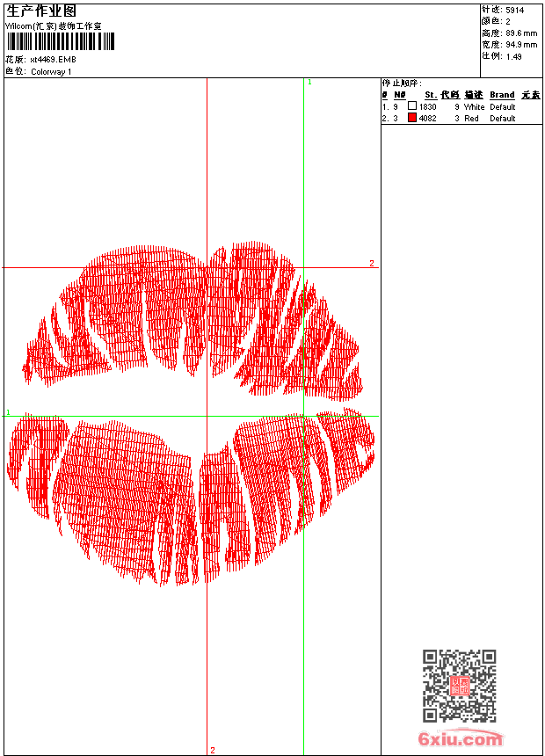Click the White description cell
The width and height of the screenshot is (545, 756).
pos(474,106)
